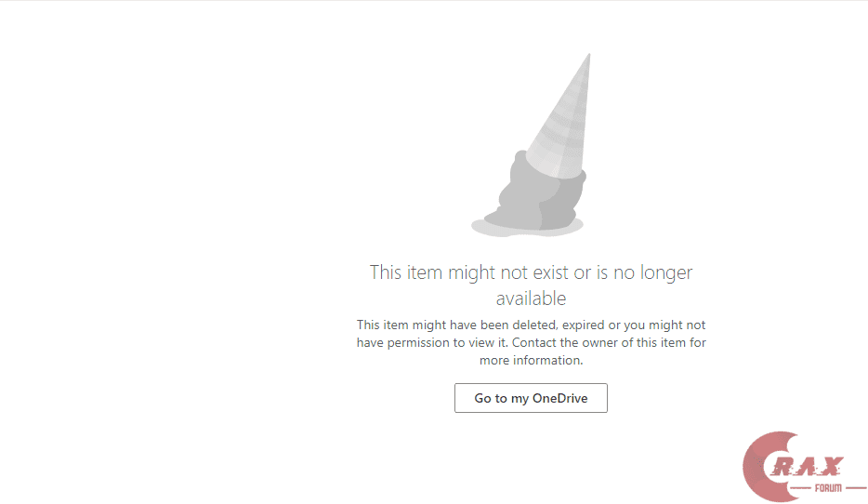Click the 'This item might have been deleted' line
The height and width of the screenshot is (504, 868).
(531, 325)
